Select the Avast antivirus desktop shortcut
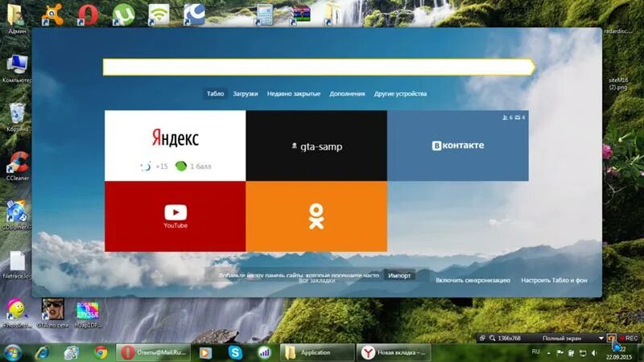Viewport: 644px width, 362px height. click(52, 14)
